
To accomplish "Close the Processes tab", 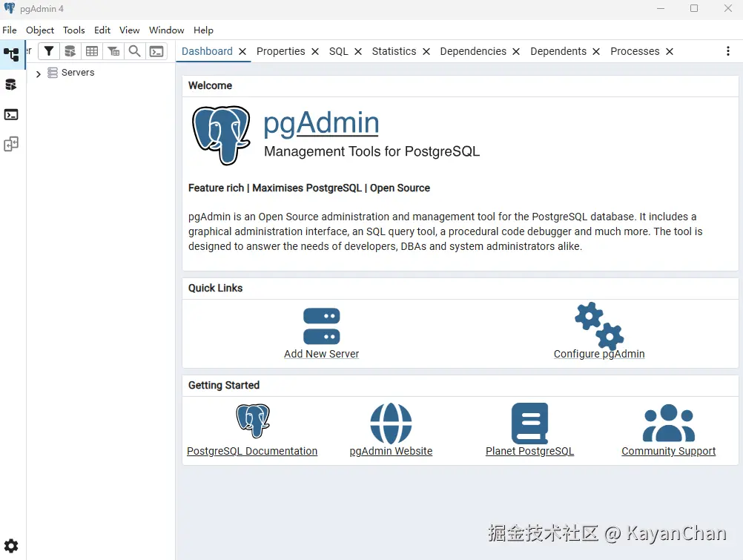I will click(x=670, y=52).
